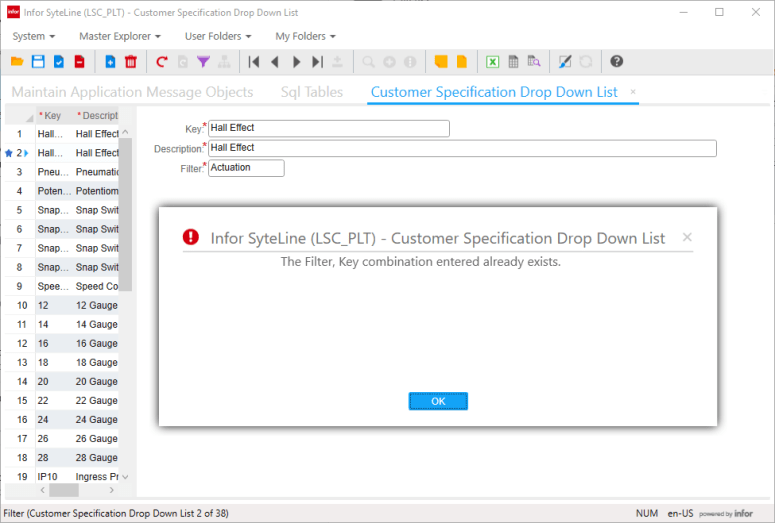Click the grid's horizontal scrollbar
The width and height of the screenshot is (775, 523).
click(x=64, y=491)
